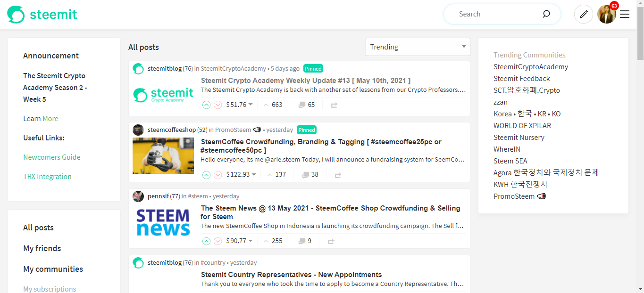This screenshot has height=293, width=644.
Task: Open PromoSteem community in sidebar list
Action: [519, 196]
